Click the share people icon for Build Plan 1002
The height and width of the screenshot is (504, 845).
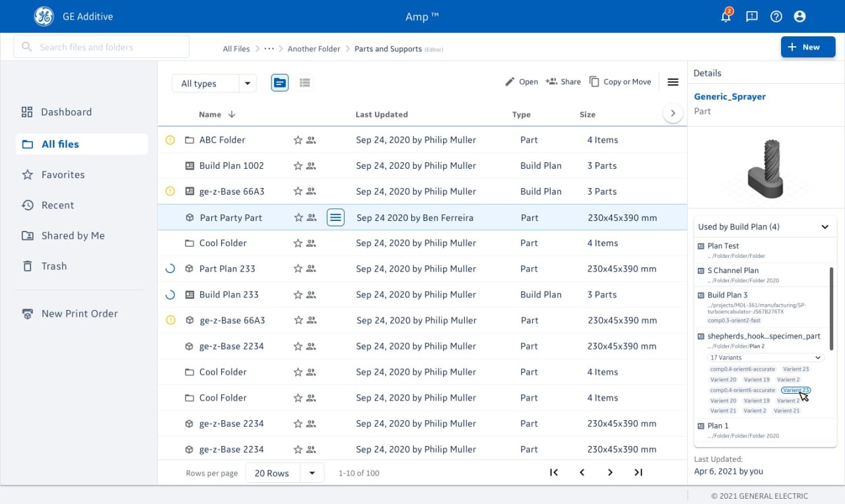311,166
